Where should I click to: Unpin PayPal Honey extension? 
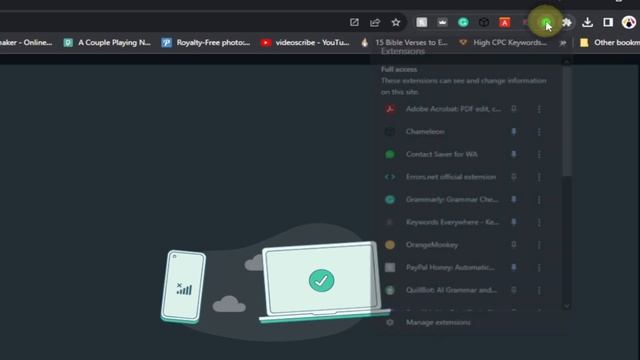point(513,267)
